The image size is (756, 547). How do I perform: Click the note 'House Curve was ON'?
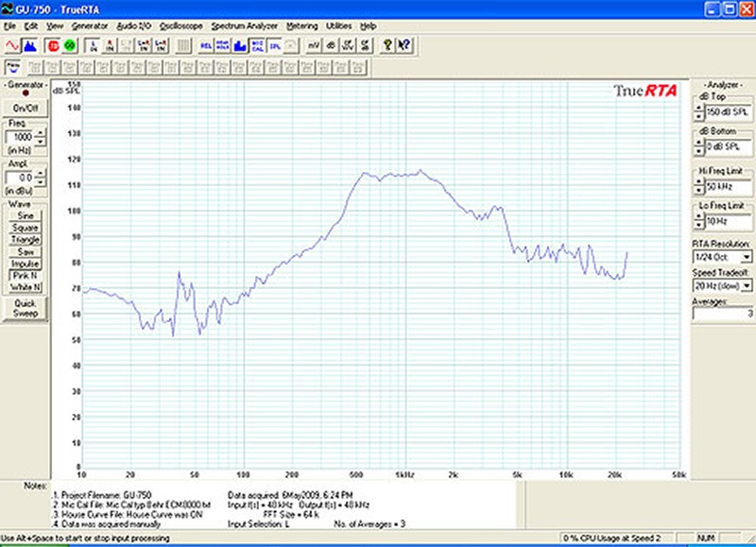(163, 514)
